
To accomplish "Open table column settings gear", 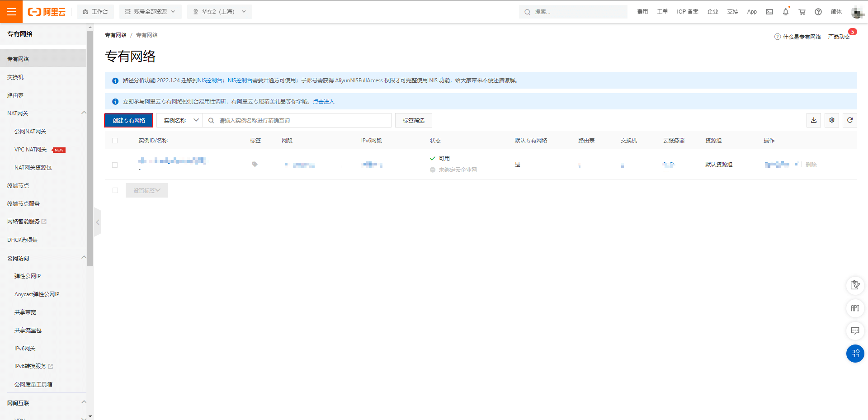I will [x=832, y=120].
